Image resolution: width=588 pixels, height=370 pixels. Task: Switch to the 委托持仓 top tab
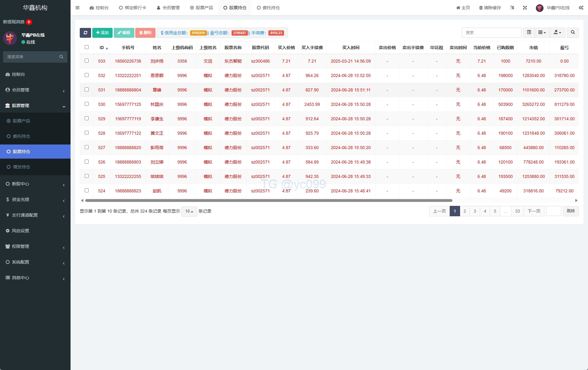click(268, 8)
